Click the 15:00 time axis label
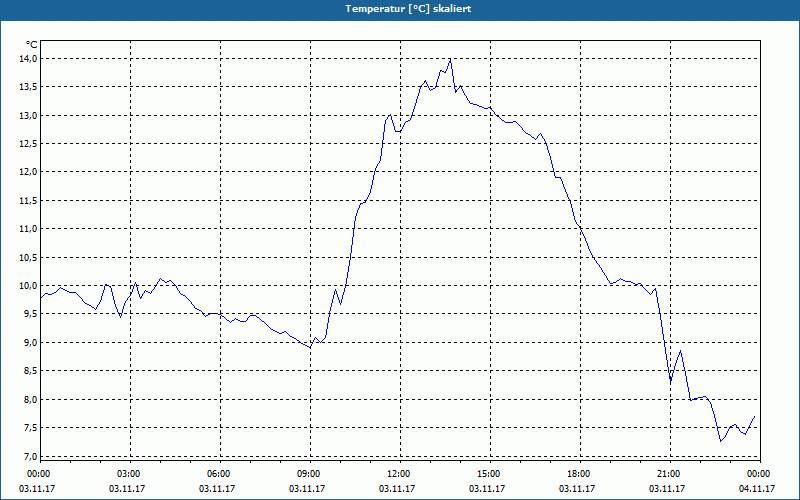 coord(490,474)
